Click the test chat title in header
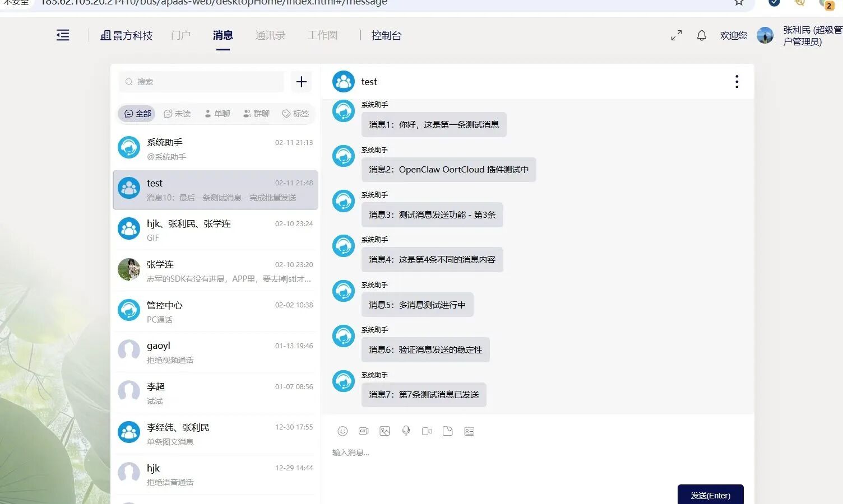Screen dimensions: 843x504 (x=369, y=82)
